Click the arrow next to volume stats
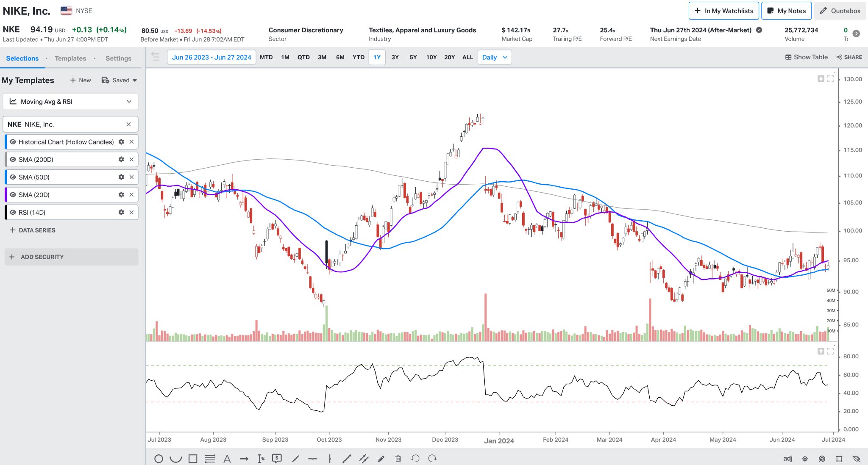The height and width of the screenshot is (465, 868). click(x=856, y=33)
